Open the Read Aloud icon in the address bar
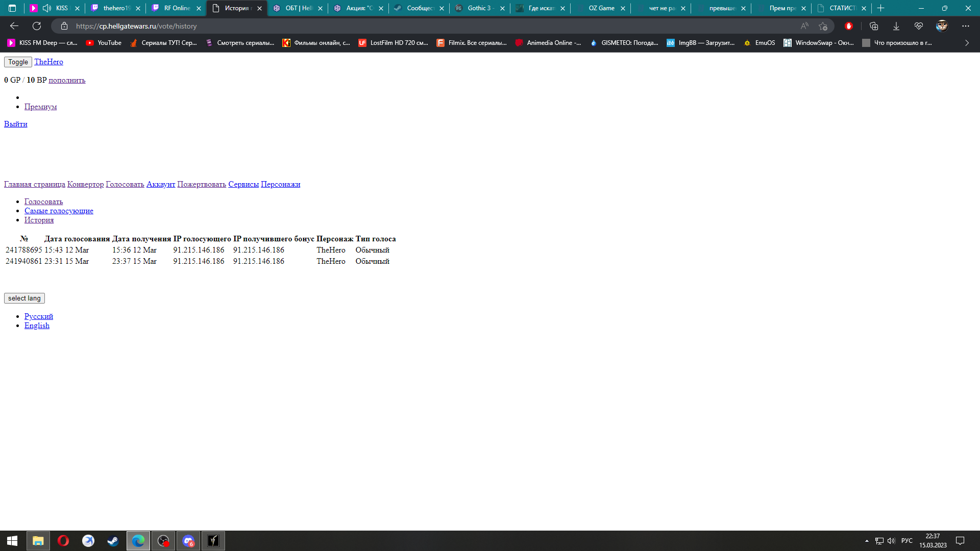Screen dimensions: 980x551 click(x=804, y=26)
